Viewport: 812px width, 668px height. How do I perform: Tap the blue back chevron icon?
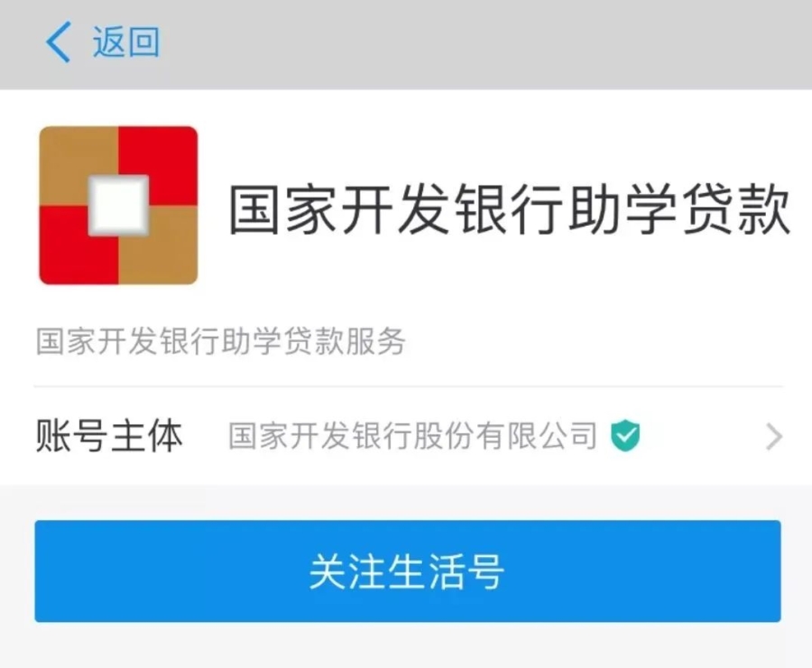click(x=58, y=42)
